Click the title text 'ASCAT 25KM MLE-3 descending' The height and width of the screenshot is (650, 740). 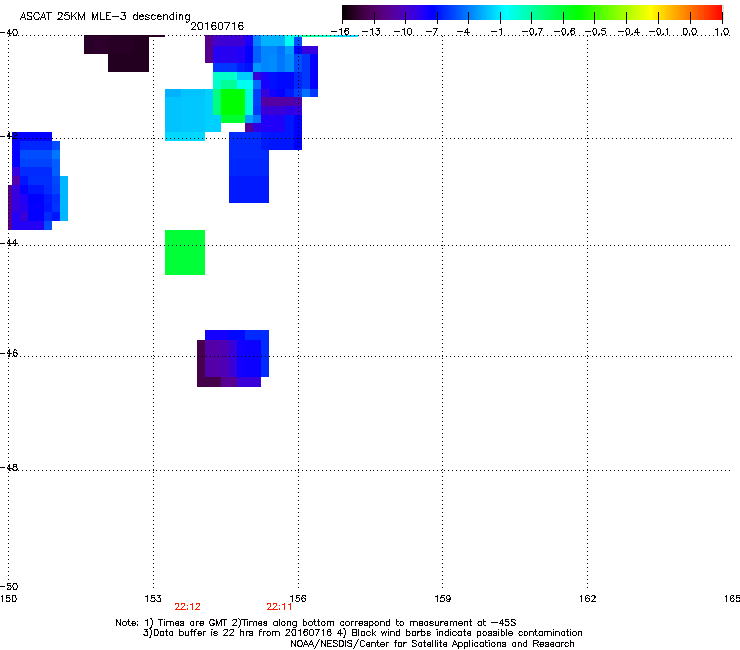tap(105, 16)
